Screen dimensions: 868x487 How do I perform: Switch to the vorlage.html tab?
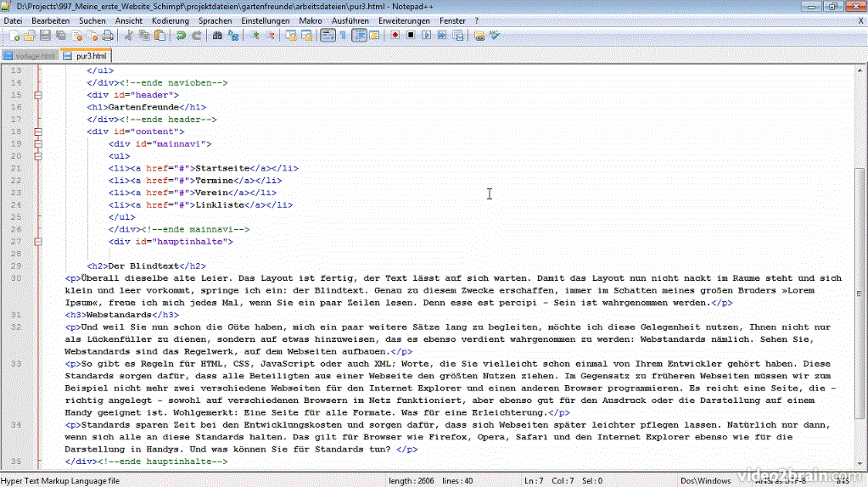(x=31, y=56)
